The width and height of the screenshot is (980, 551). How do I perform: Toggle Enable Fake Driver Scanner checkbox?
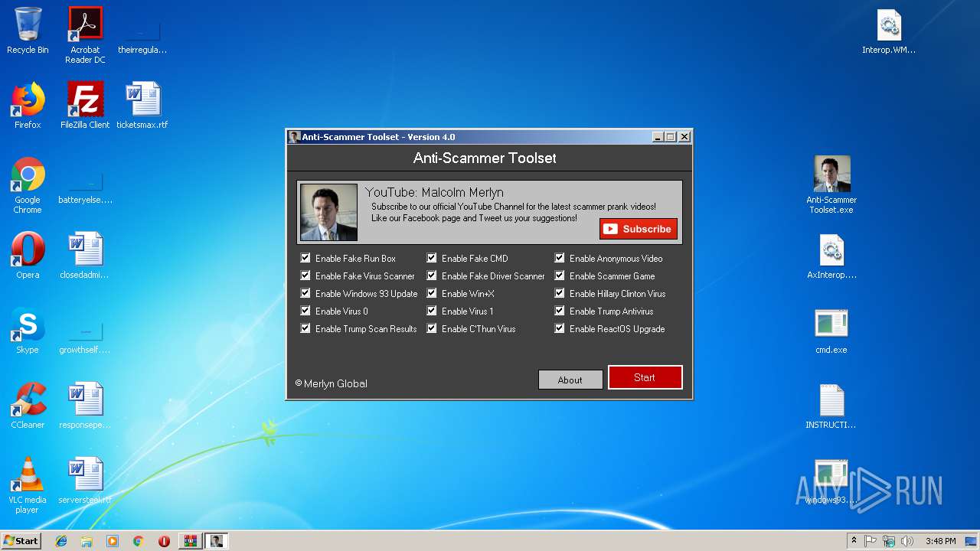(x=432, y=275)
